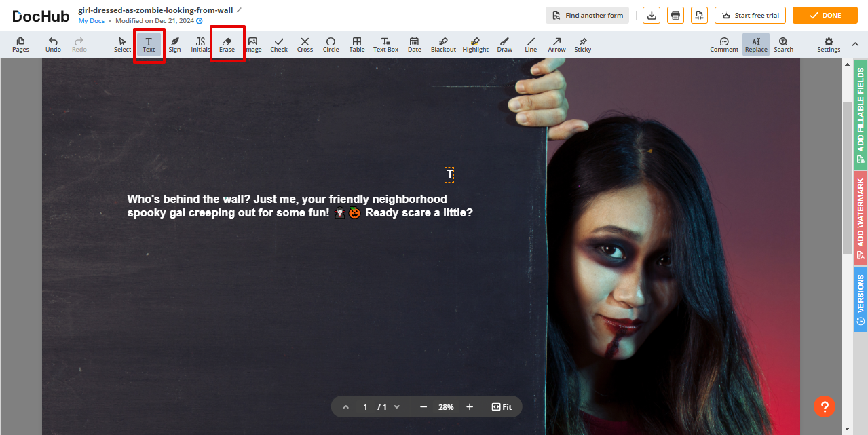The image size is (868, 435).
Task: Select the Select pointer tool
Action: point(122,45)
